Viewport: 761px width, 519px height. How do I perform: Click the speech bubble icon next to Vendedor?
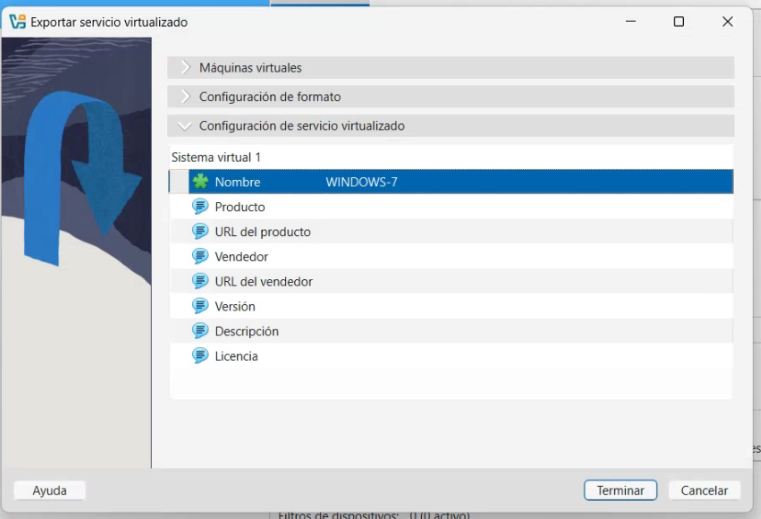[x=200, y=256]
